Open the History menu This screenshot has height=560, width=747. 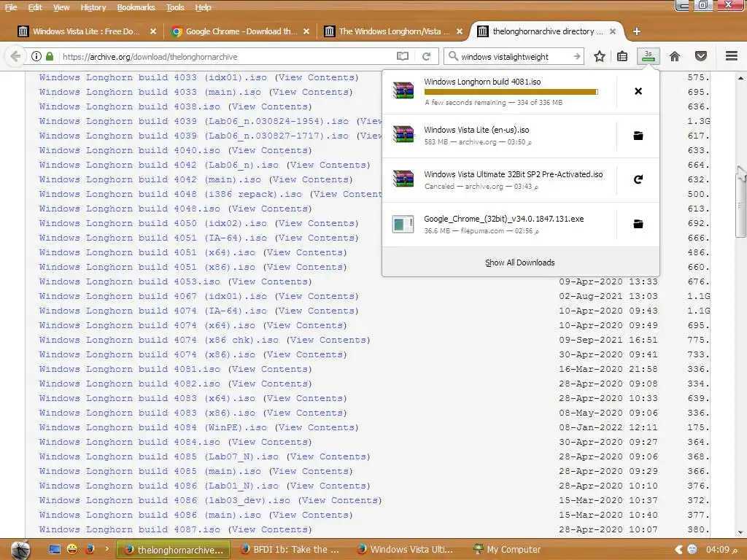[93, 7]
